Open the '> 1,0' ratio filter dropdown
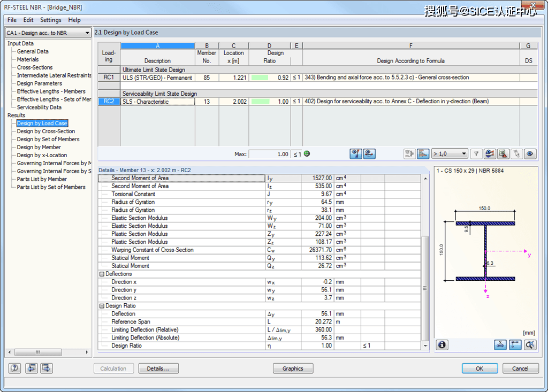 point(450,154)
